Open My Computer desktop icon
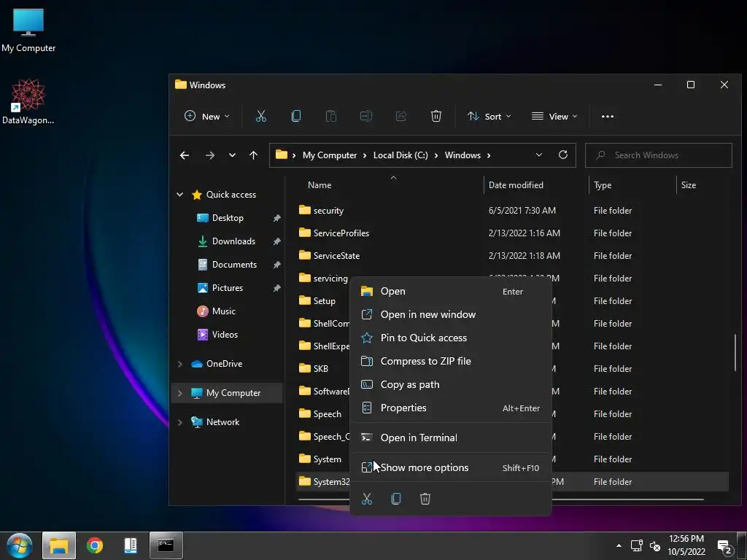Screen dimensions: 747x560 28,30
